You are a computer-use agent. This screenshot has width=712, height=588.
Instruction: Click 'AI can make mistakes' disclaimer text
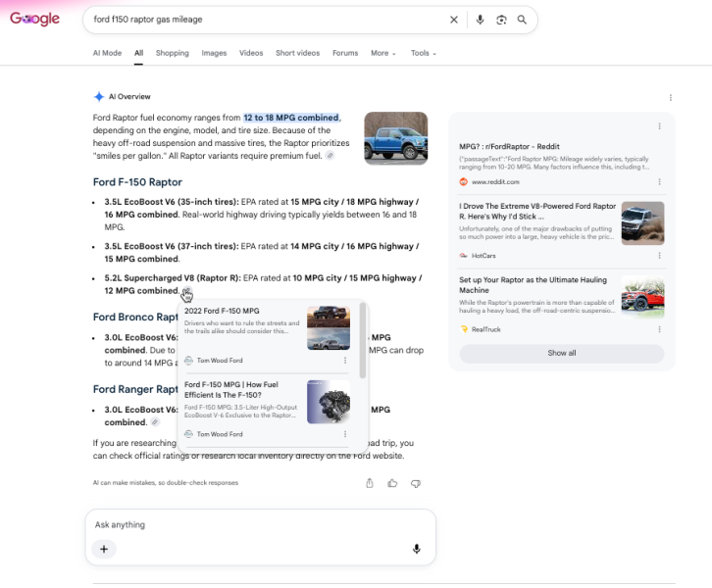tap(166, 483)
